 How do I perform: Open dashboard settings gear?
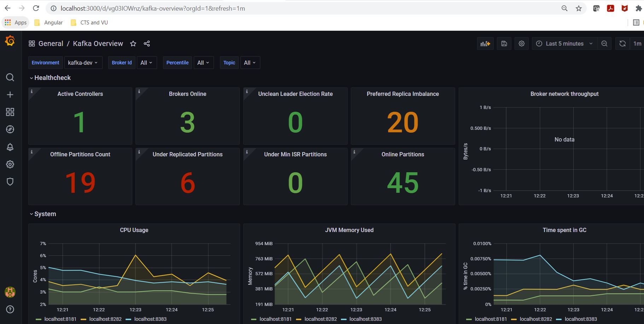[x=521, y=43]
